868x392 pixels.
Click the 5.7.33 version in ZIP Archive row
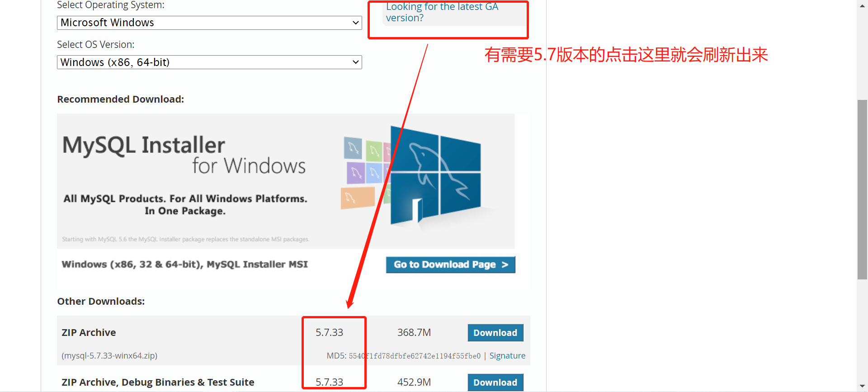(329, 333)
